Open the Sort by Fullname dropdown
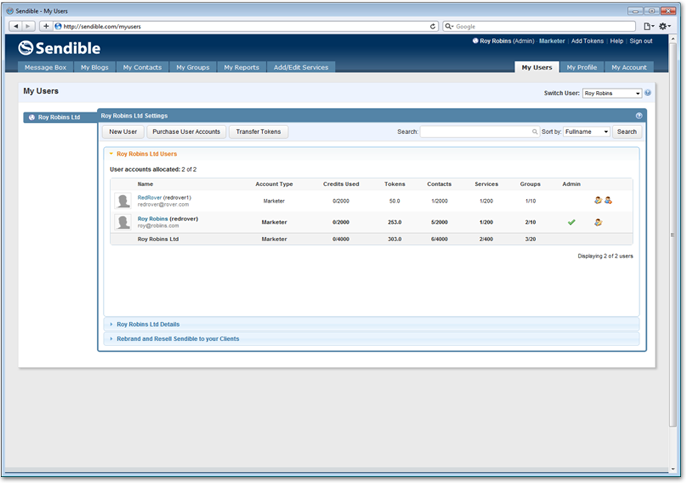690x485 pixels. coord(587,132)
